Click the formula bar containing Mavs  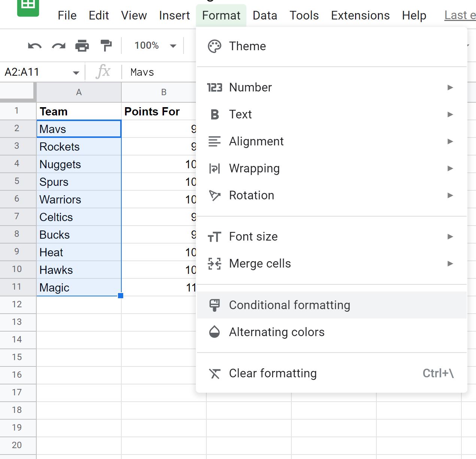pos(162,72)
